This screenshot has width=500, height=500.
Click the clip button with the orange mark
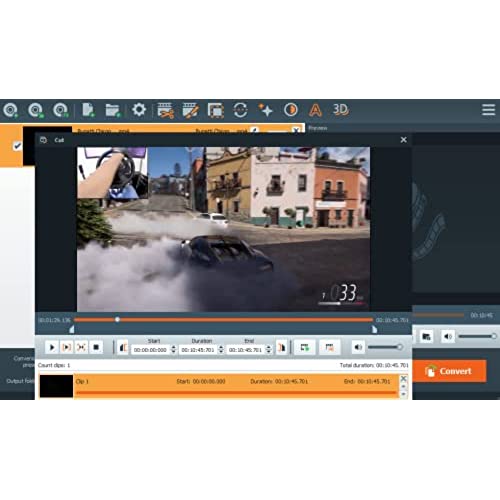pos(329,347)
